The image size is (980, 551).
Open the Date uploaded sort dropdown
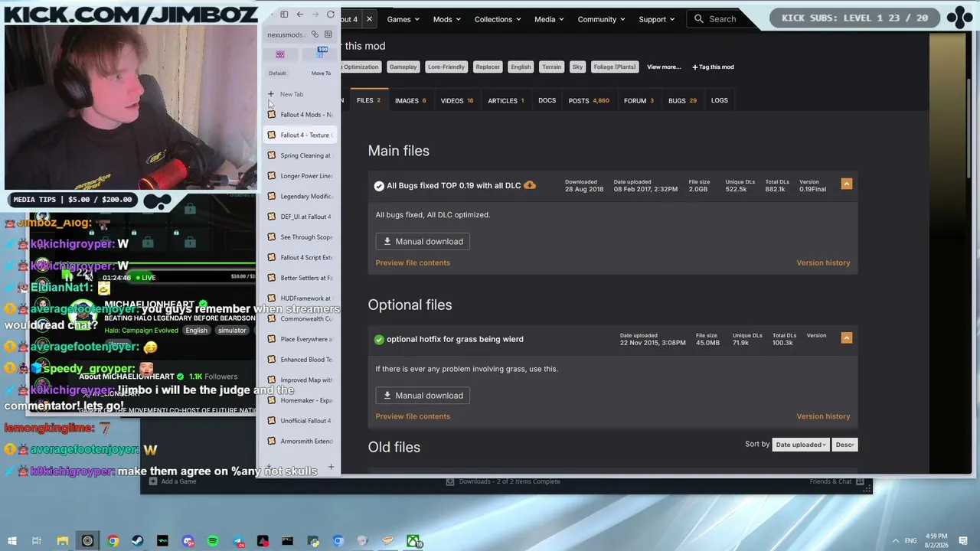click(x=800, y=445)
